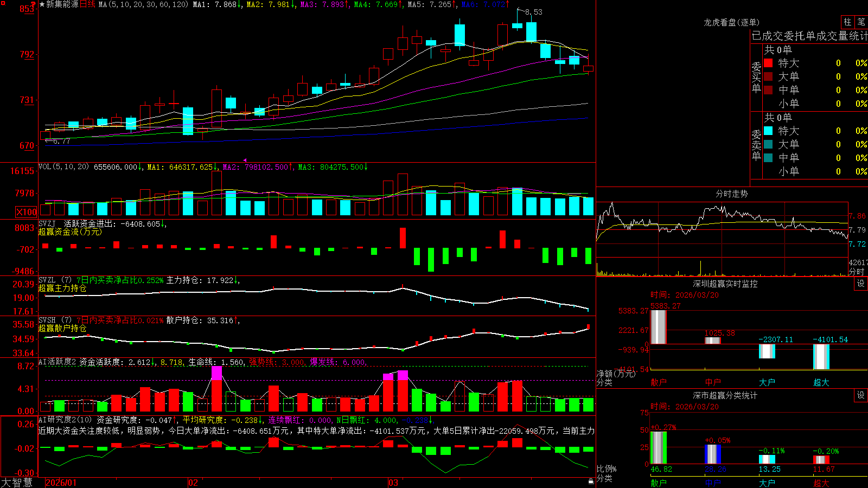Switch to 柱 bar view in 龙虎看盘
Viewport: 868px width, 488px height.
coord(847,22)
